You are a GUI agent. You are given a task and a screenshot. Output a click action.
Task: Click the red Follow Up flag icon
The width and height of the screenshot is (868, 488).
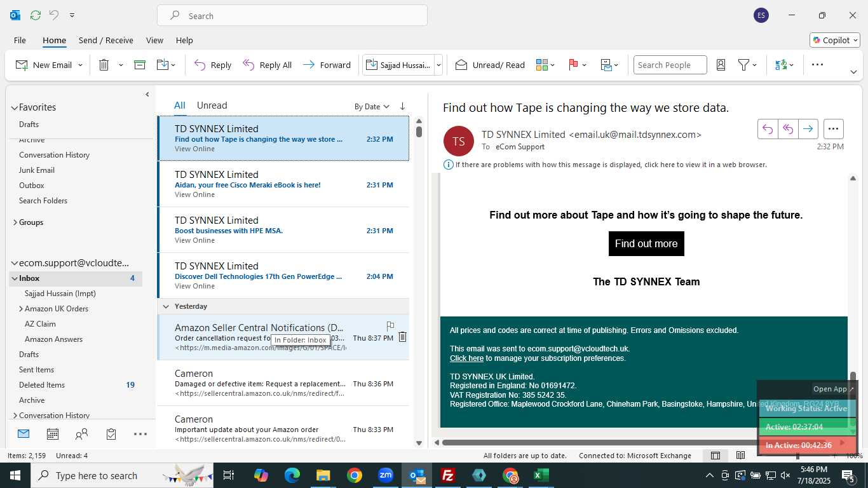coord(573,64)
